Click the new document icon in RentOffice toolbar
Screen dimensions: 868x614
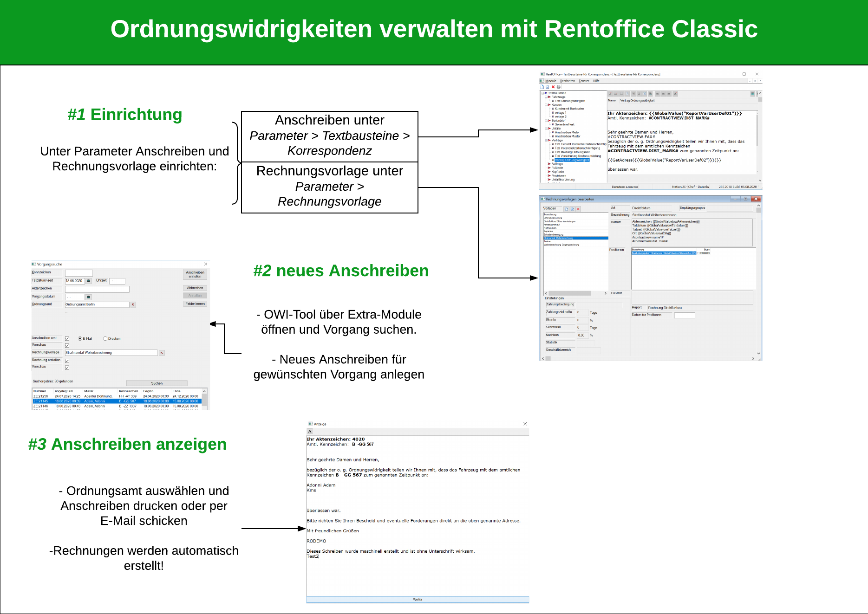point(542,87)
